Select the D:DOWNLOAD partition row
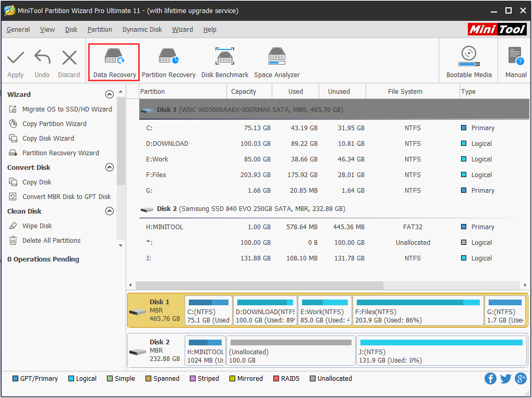 coord(334,143)
